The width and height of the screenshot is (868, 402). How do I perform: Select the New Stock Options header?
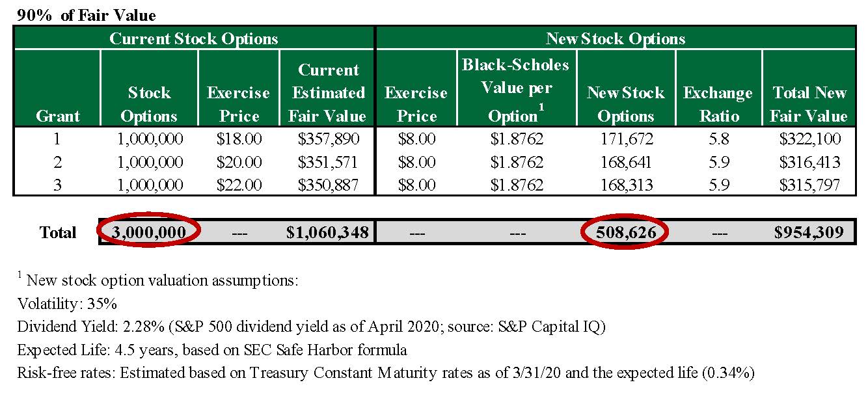pyautogui.click(x=615, y=38)
